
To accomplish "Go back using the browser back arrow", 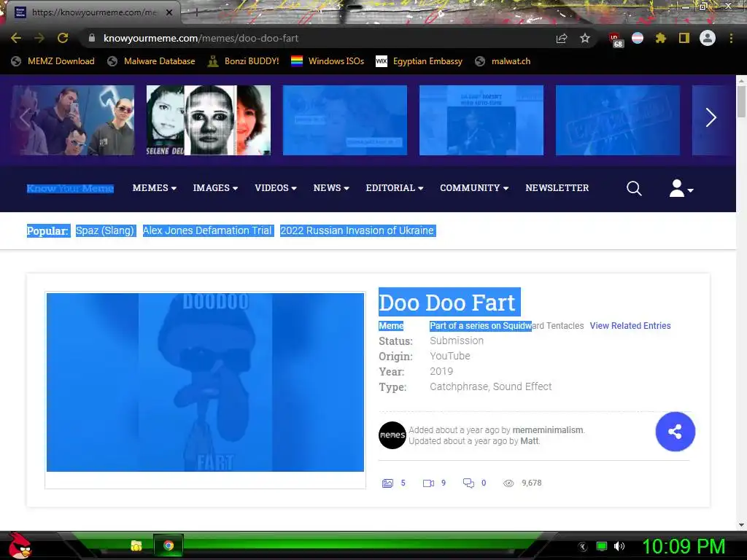I will pyautogui.click(x=16, y=38).
